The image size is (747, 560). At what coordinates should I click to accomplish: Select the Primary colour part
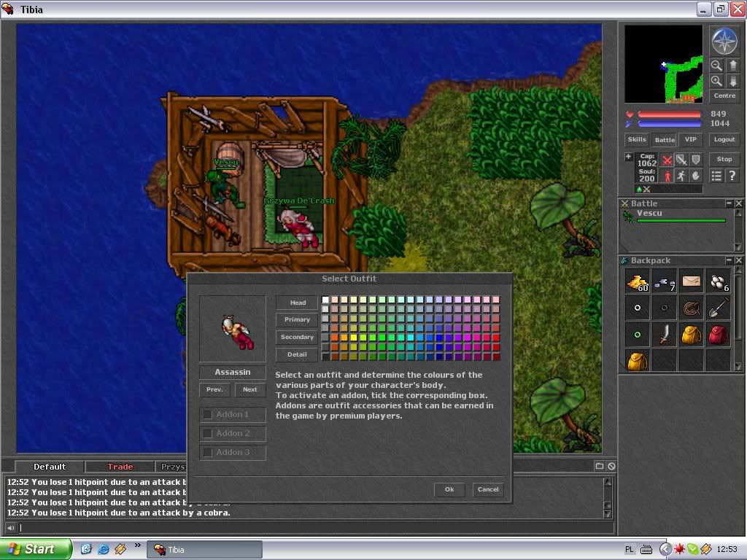pos(298,319)
